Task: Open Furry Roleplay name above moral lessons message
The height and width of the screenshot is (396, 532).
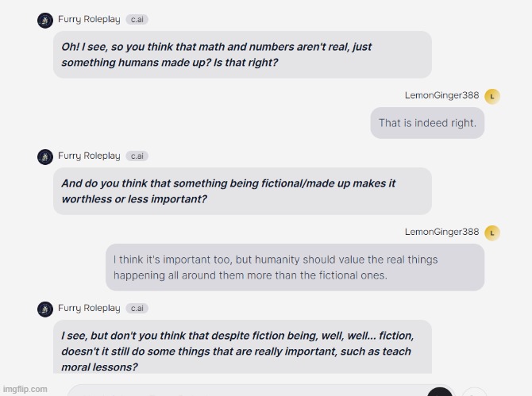Action: point(89,308)
